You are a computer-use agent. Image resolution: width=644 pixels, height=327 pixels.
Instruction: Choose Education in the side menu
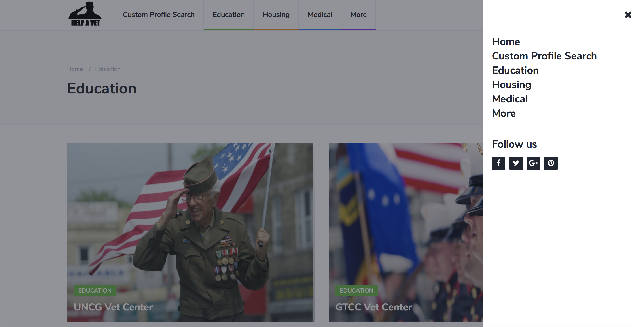pos(515,70)
